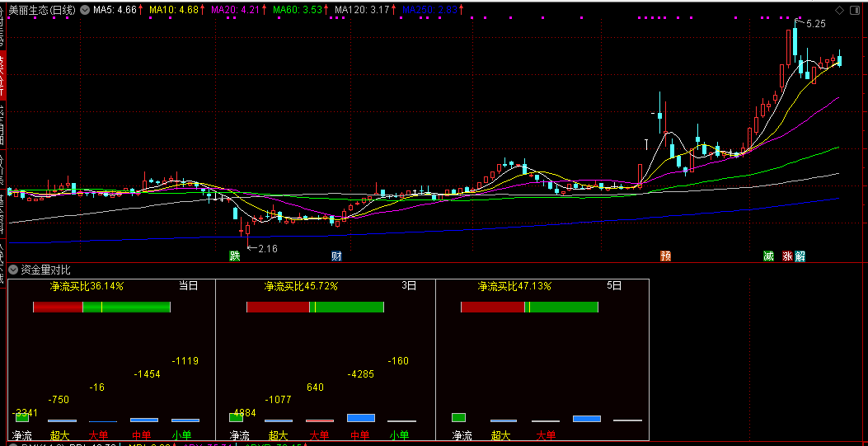The width and height of the screenshot is (868, 446).
Task: Click the green 减 shareholding reduction marker
Action: pyautogui.click(x=768, y=256)
